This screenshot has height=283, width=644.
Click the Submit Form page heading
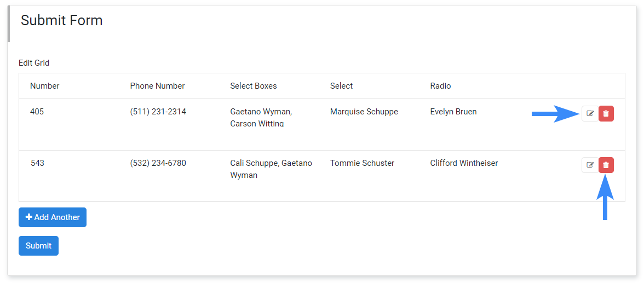[x=61, y=20]
